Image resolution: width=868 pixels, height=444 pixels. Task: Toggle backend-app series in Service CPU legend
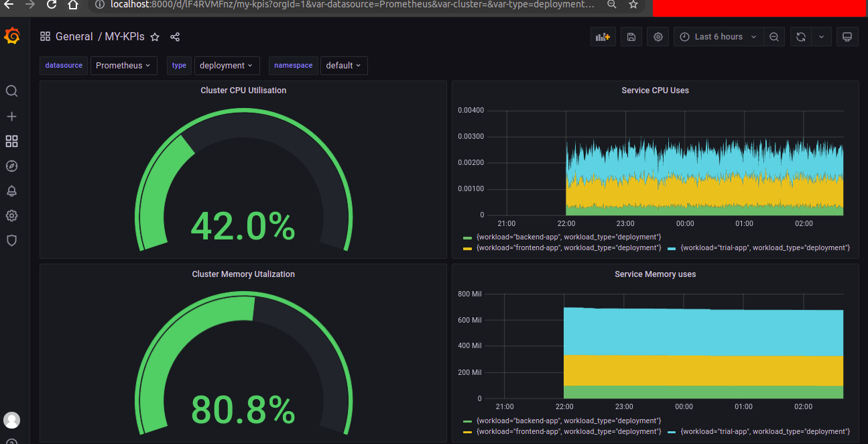568,237
